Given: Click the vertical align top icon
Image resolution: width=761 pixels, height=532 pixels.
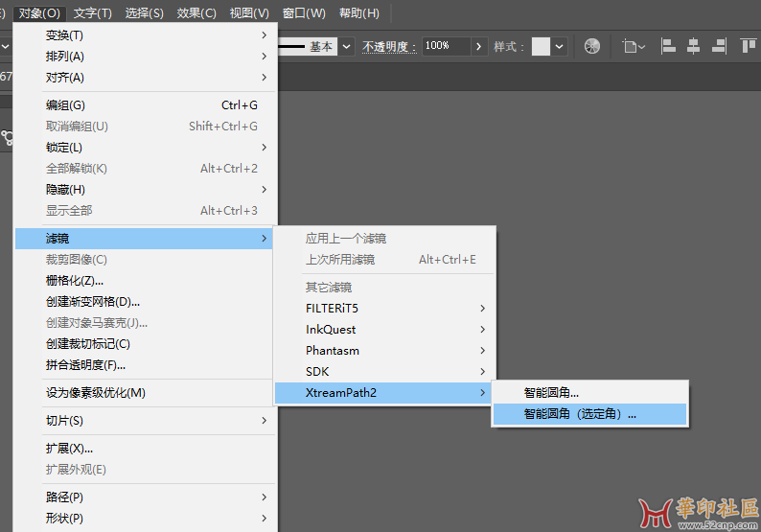Looking at the screenshot, I should coord(749,47).
